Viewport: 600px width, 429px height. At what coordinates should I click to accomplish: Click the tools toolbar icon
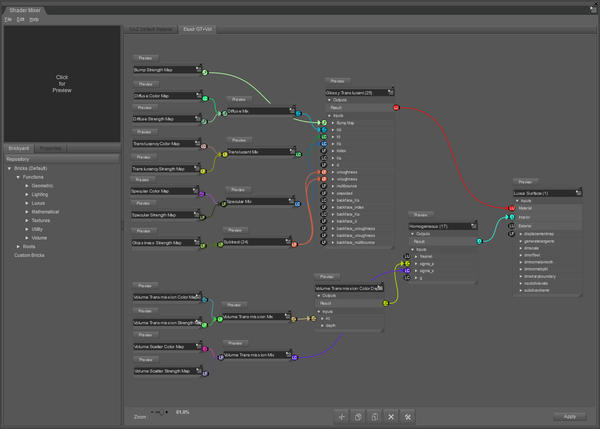408,417
